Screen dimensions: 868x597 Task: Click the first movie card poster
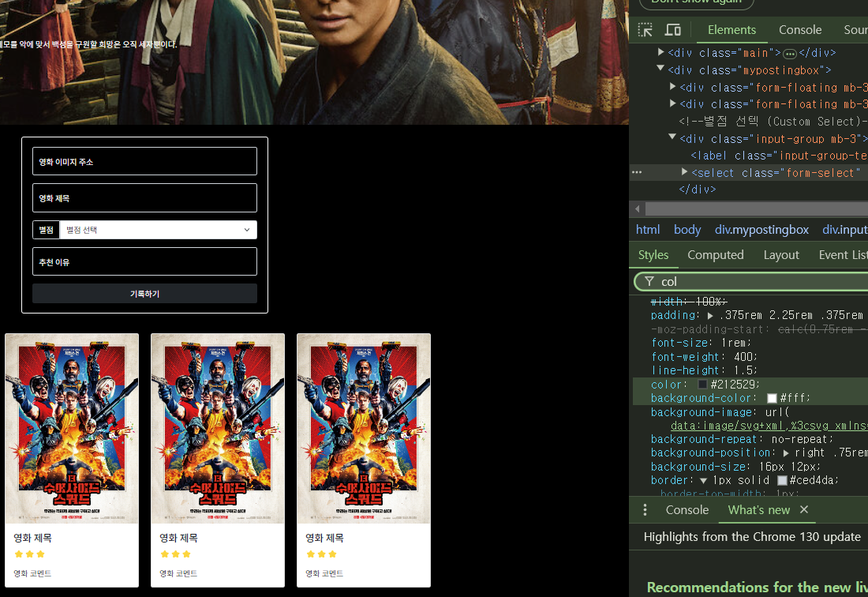pos(72,429)
